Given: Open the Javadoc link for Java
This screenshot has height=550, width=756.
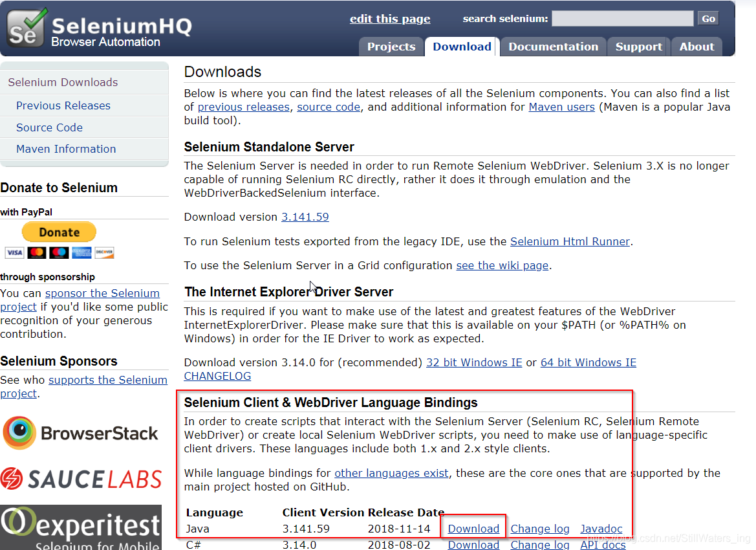Looking at the screenshot, I should tap(601, 529).
